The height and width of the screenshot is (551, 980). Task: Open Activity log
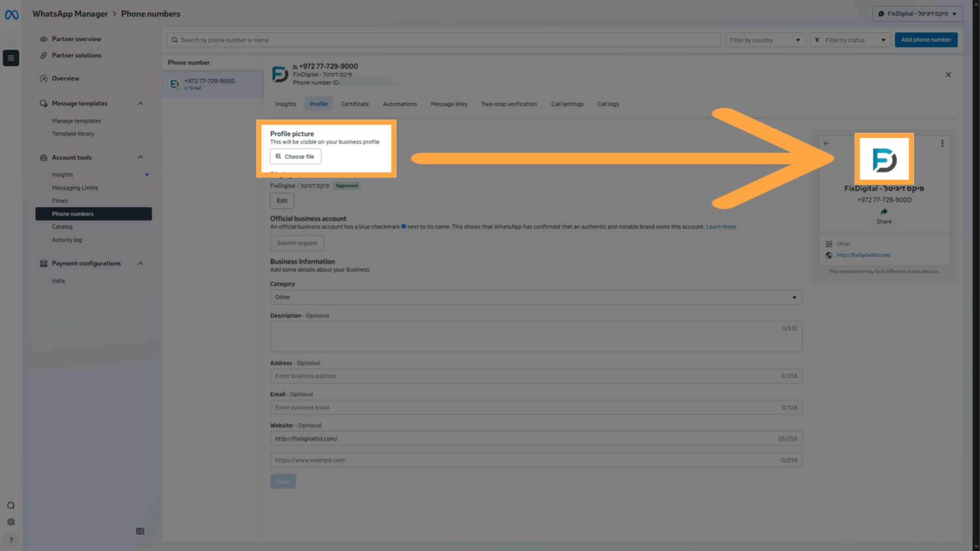point(66,240)
